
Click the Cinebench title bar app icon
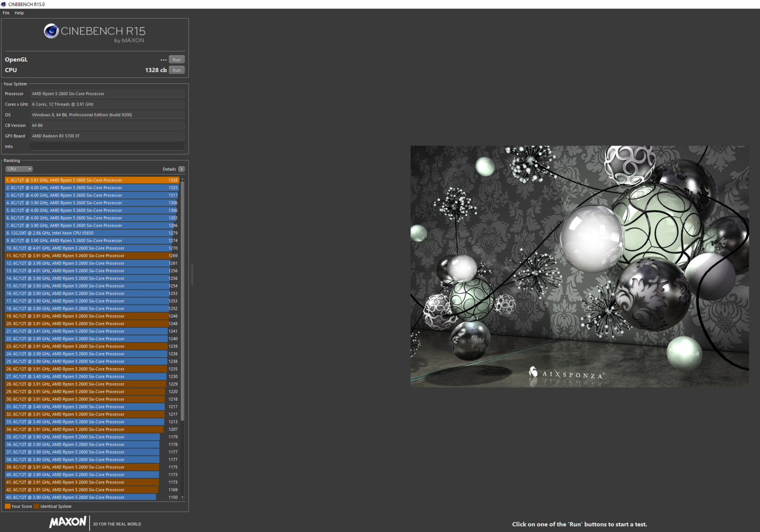[x=4, y=4]
